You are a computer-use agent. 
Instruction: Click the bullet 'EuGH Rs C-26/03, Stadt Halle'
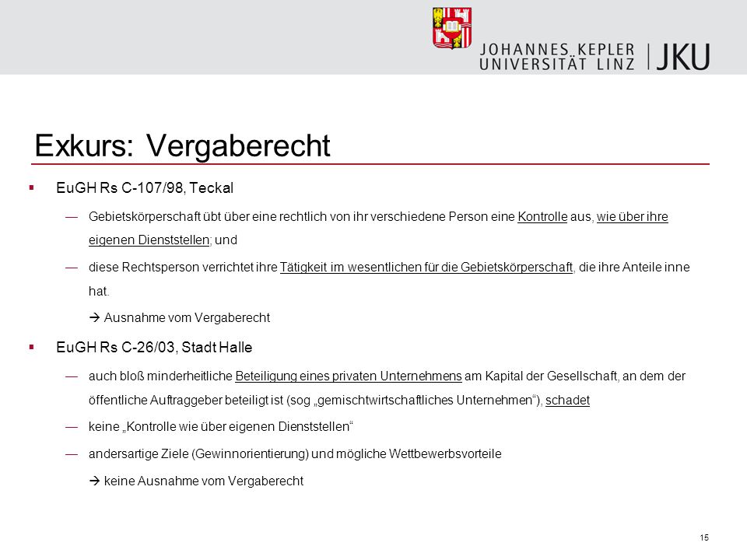pos(154,347)
